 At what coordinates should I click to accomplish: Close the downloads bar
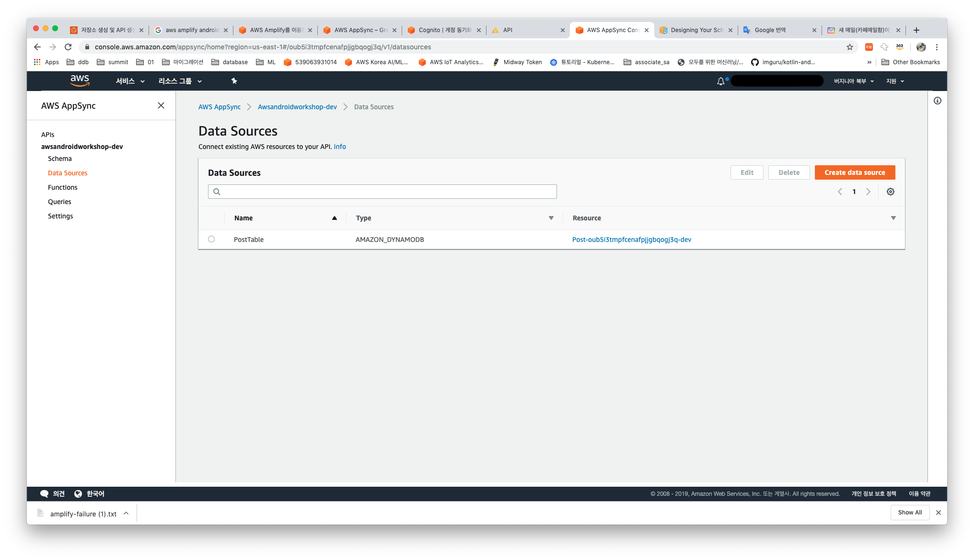point(939,513)
